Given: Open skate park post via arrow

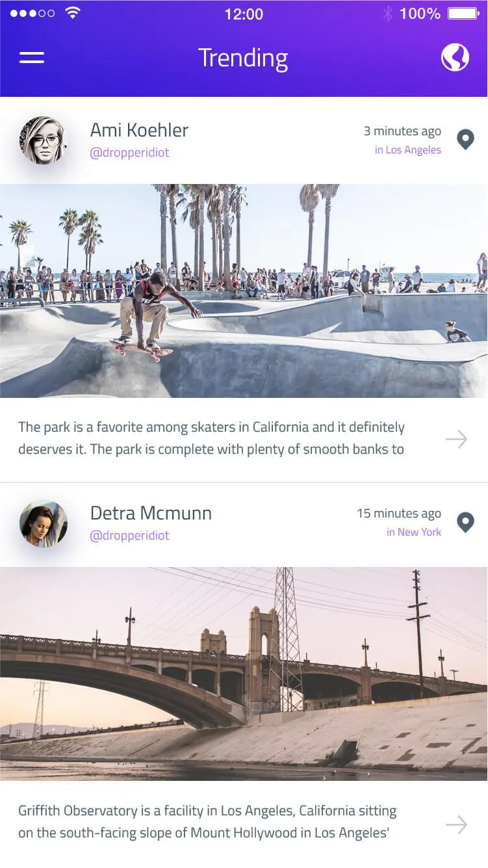Looking at the screenshot, I should click(x=456, y=440).
